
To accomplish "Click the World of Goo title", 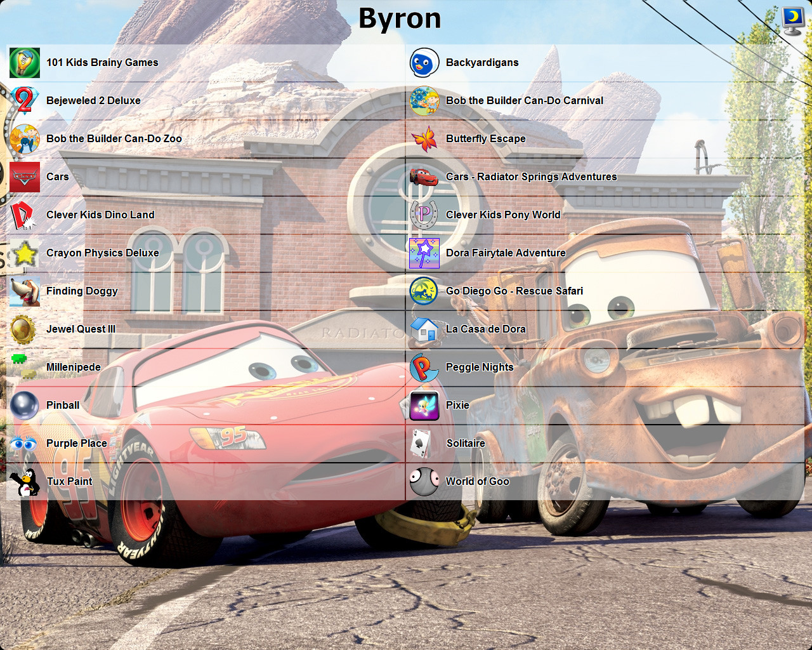I will 478,481.
